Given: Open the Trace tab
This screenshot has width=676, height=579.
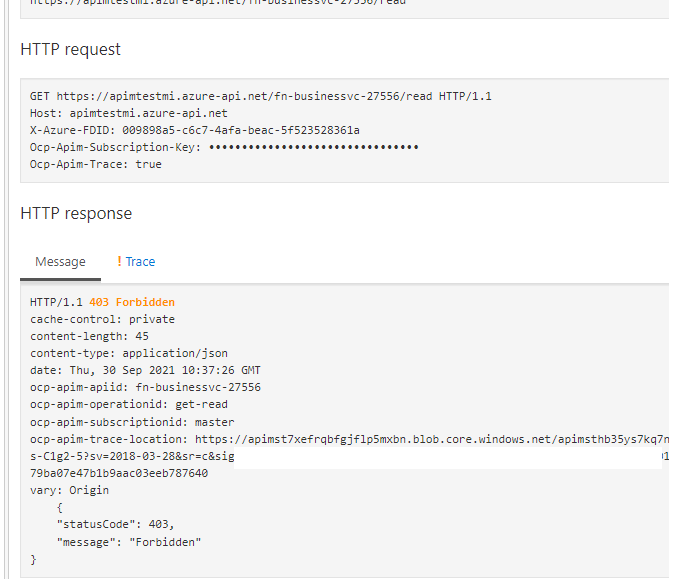Looking at the screenshot, I should (x=140, y=262).
